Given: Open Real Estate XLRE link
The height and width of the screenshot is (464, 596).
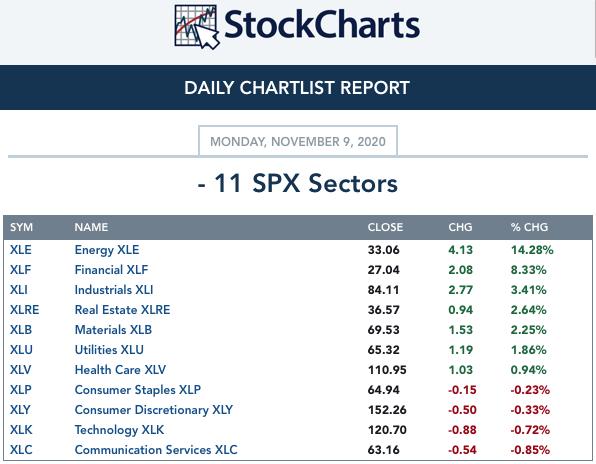Looking at the screenshot, I should pos(122,310).
